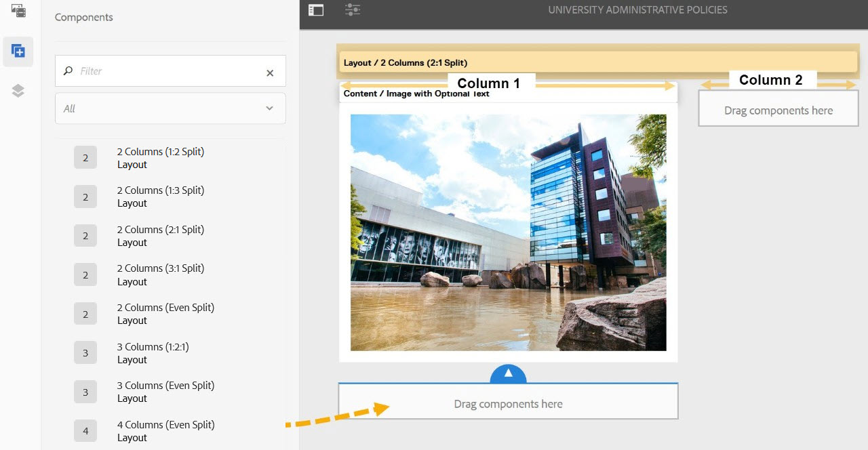868x450 pixels.
Task: Select 2 Columns (1:3 Split) layout
Action: point(161,197)
